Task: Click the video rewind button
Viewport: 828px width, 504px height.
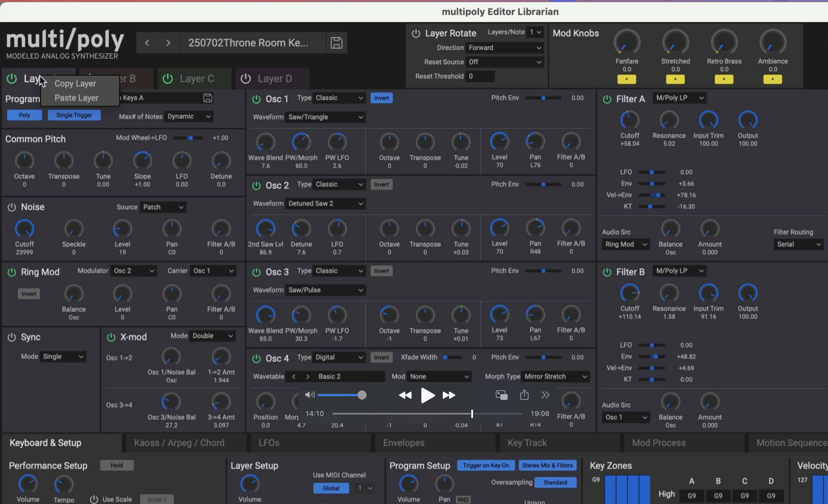Action: pyautogui.click(x=405, y=395)
